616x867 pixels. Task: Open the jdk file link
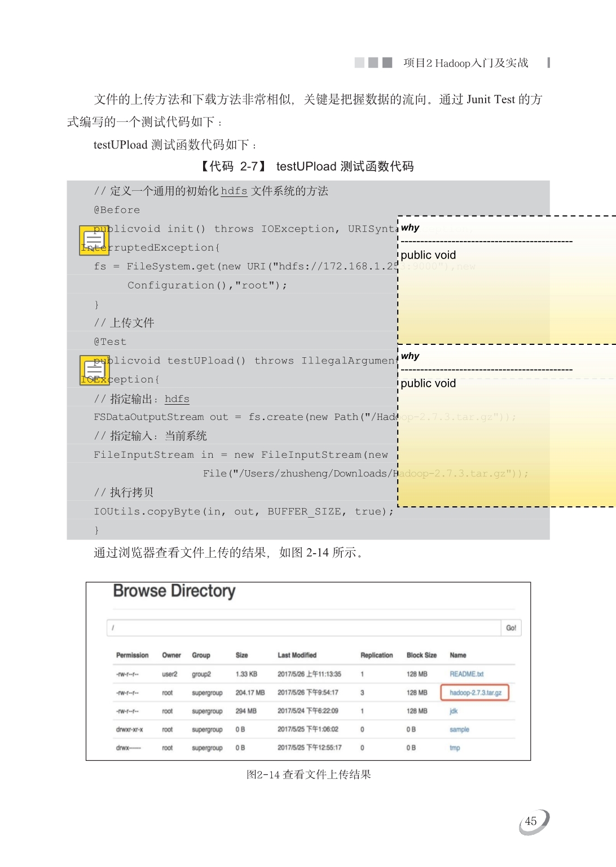click(454, 711)
